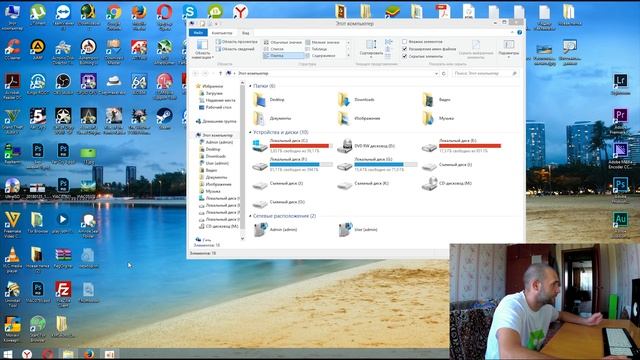Screen dimensions: 640x360
Task: Open the Windows Start button on taskbar
Action: coord(7,353)
